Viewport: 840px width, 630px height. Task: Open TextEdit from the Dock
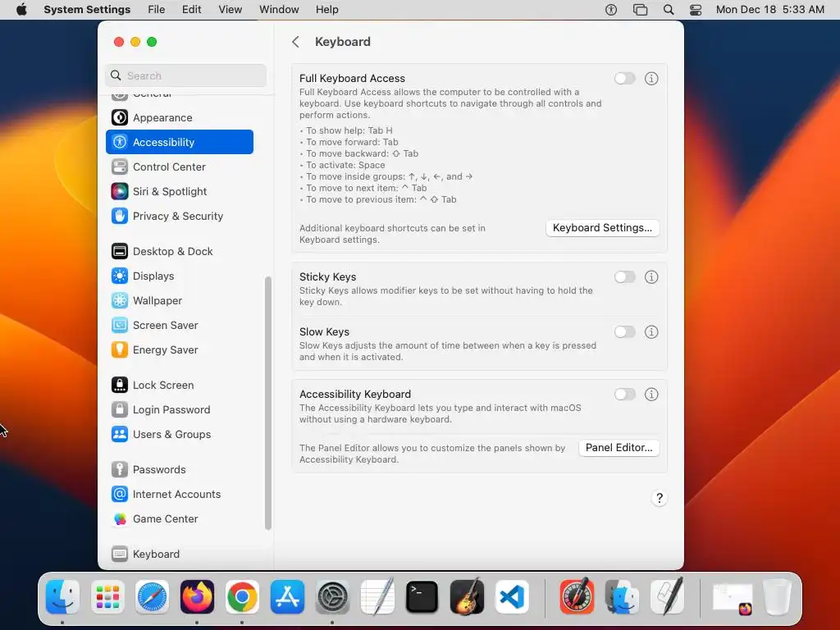[377, 597]
